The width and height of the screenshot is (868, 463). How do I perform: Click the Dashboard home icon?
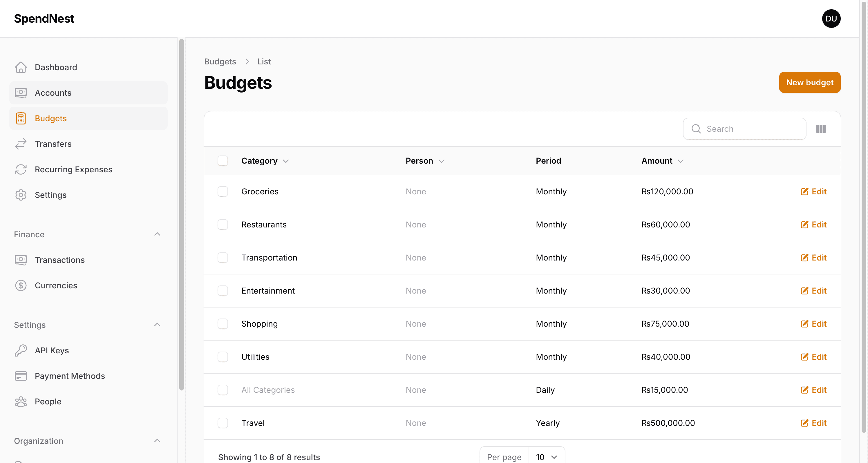(x=21, y=67)
